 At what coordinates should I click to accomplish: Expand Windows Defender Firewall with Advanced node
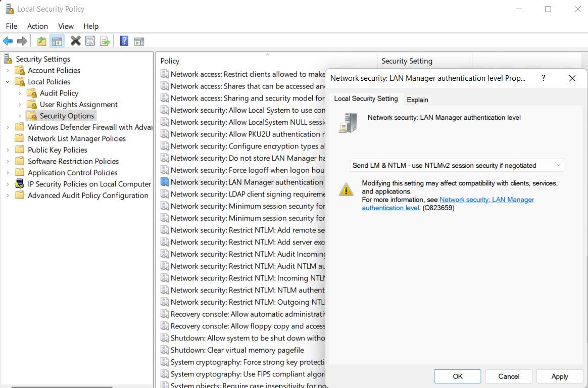[x=7, y=127]
